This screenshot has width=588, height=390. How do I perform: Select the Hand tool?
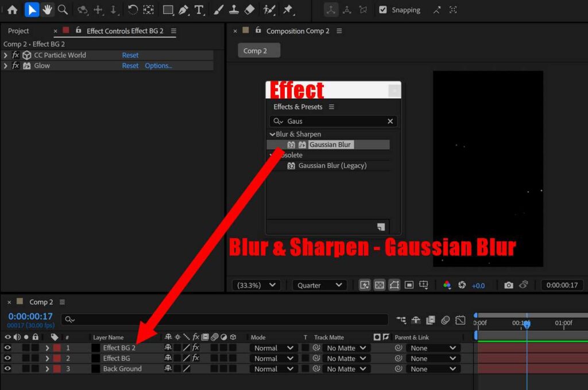coord(47,10)
